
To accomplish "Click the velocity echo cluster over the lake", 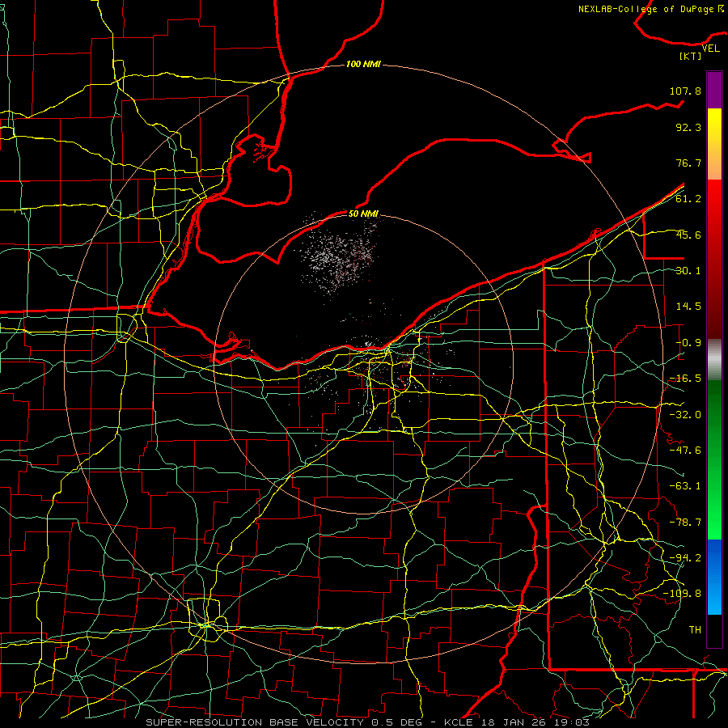I will (x=338, y=256).
